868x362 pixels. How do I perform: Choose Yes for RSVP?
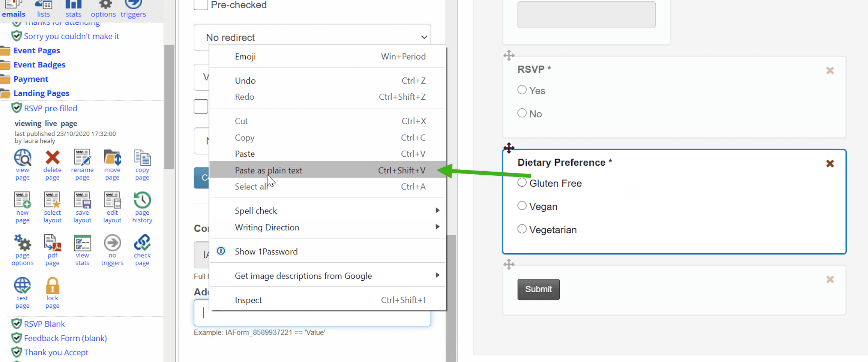[522, 90]
